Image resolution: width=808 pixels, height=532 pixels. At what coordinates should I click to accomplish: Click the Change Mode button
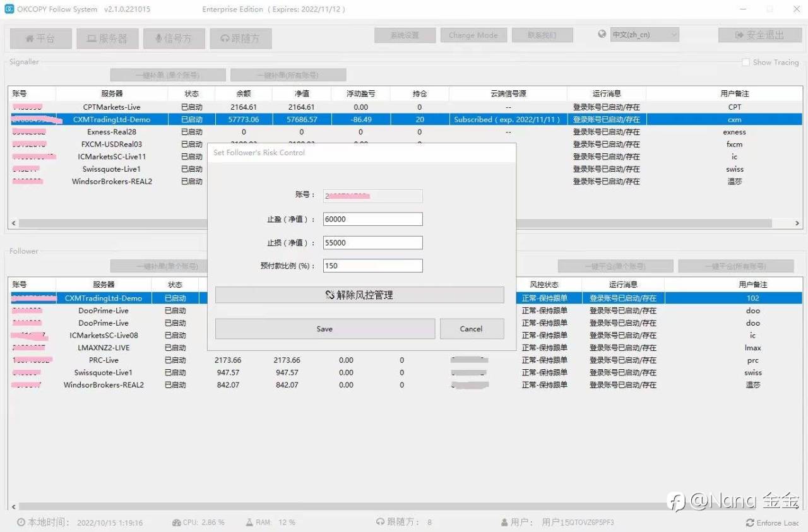pyautogui.click(x=473, y=35)
